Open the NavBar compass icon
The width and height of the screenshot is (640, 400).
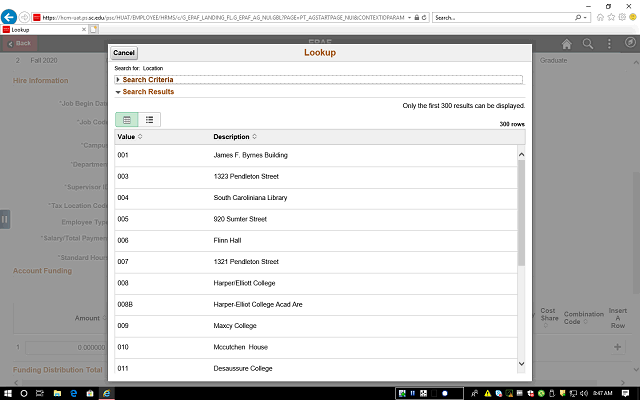click(x=630, y=42)
